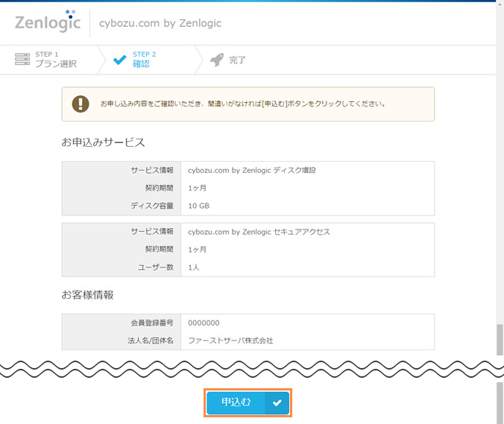Select the 完了 step label

pos(237,60)
